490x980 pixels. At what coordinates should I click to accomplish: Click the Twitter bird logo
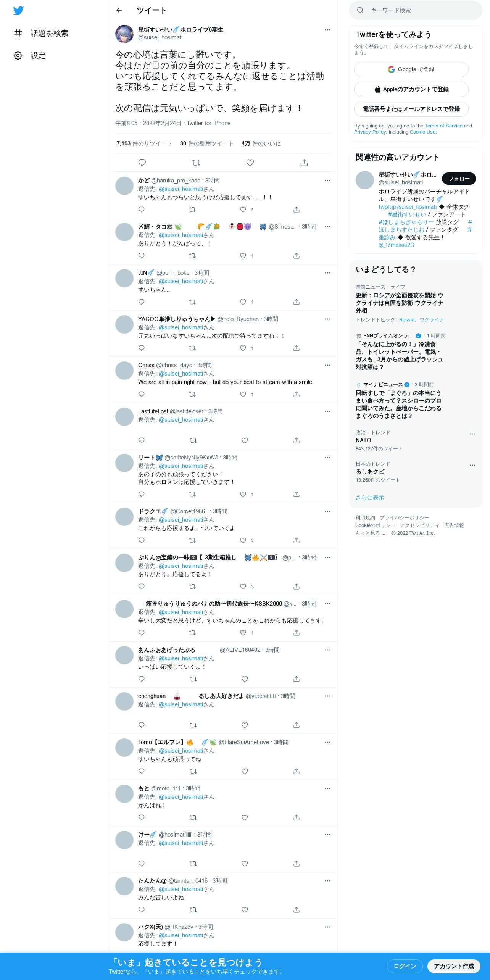[x=18, y=11]
